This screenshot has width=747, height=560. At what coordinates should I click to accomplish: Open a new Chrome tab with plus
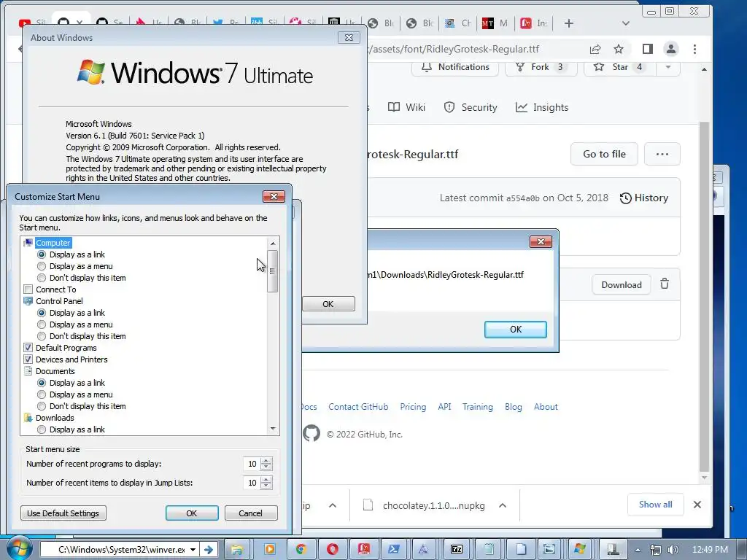point(569,23)
